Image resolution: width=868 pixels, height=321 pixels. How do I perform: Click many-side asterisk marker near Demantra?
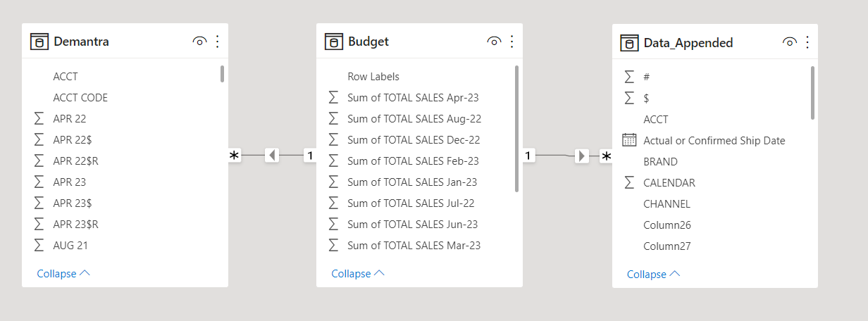[x=235, y=156]
